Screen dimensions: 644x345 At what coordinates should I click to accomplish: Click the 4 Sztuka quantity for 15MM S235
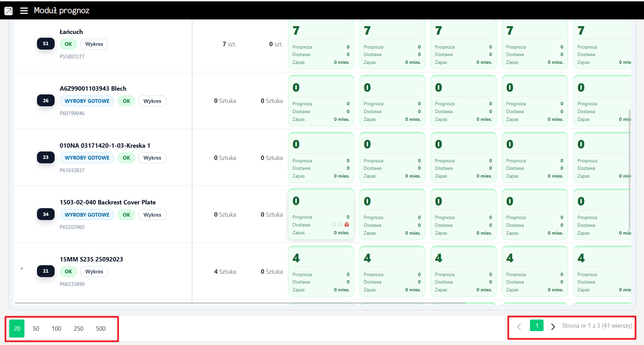pos(225,272)
